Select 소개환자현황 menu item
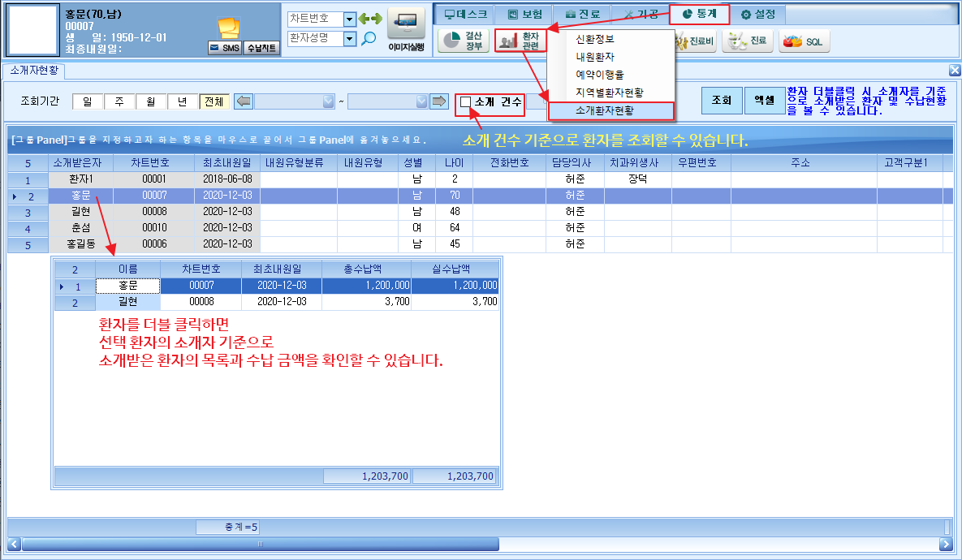The image size is (962, 560). coord(611,111)
